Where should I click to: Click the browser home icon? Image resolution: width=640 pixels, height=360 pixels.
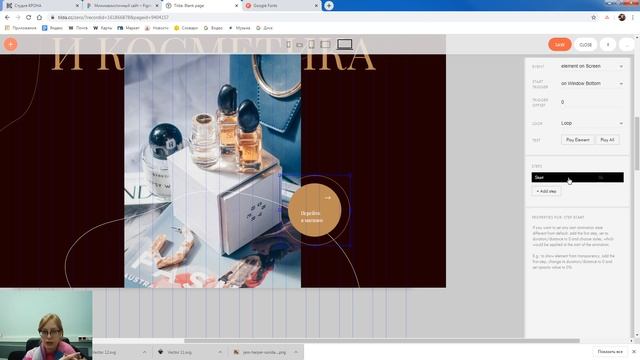coord(39,18)
